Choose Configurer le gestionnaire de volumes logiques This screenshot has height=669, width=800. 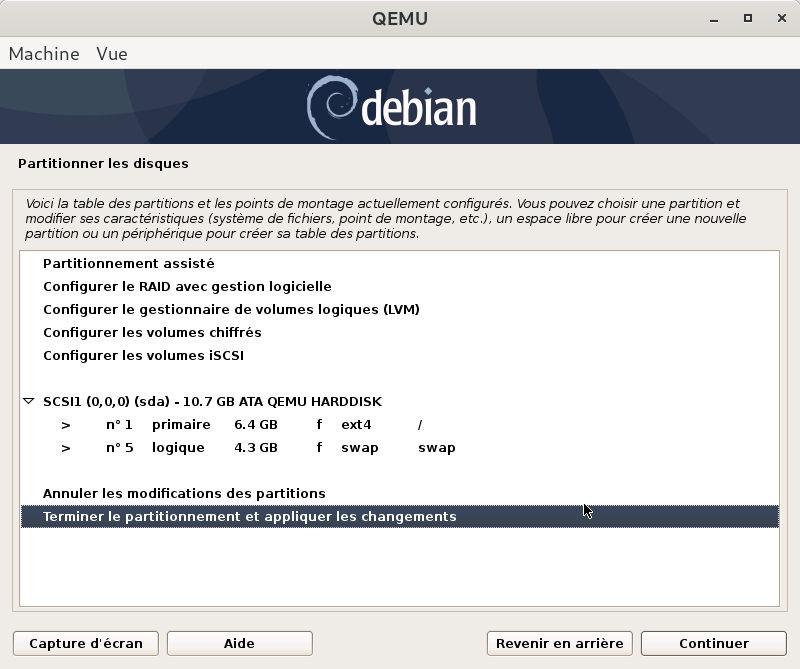tap(231, 310)
